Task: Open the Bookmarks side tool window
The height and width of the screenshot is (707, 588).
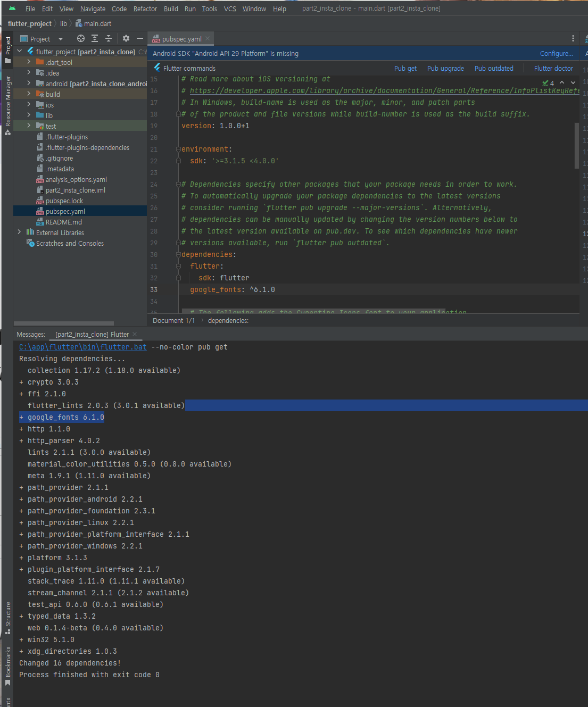Action: pyautogui.click(x=8, y=666)
